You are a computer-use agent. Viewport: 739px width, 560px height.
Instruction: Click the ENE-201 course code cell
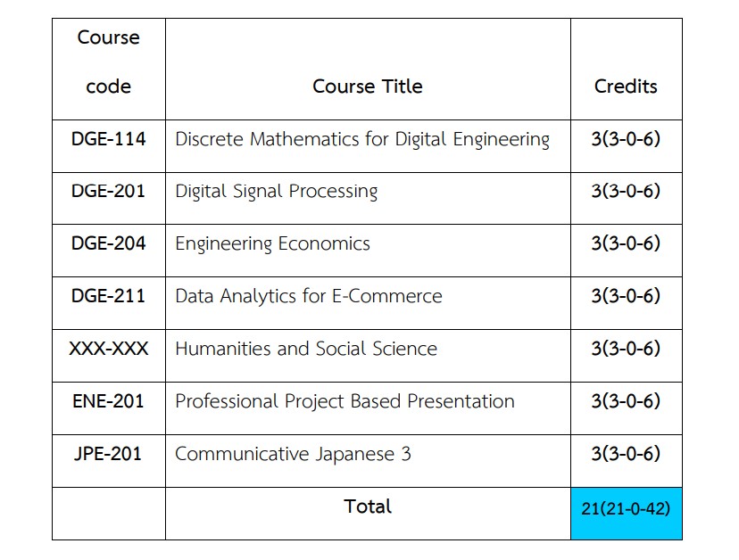(109, 401)
